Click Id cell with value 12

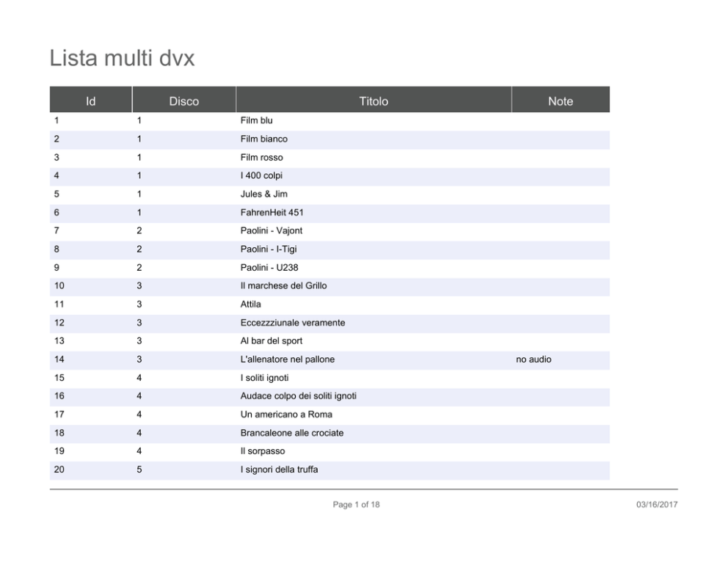point(59,323)
